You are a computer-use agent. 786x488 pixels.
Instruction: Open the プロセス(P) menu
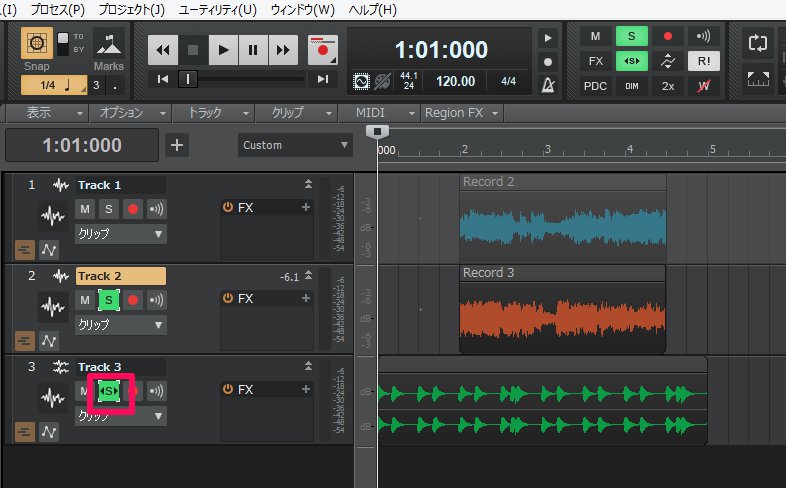click(58, 10)
